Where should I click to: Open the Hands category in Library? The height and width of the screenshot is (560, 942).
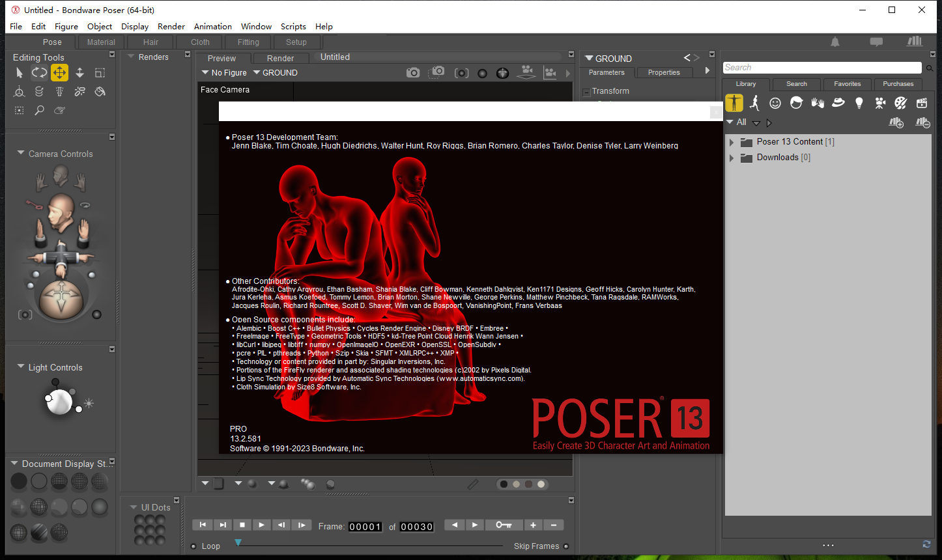tap(817, 103)
